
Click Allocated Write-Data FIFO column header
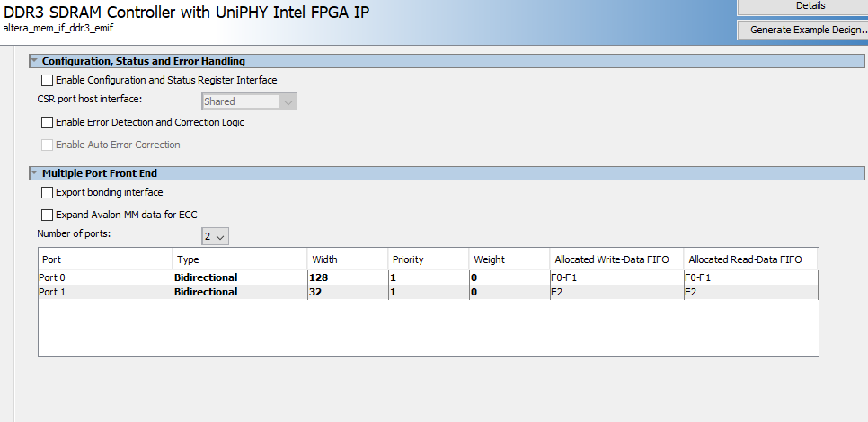point(616,259)
